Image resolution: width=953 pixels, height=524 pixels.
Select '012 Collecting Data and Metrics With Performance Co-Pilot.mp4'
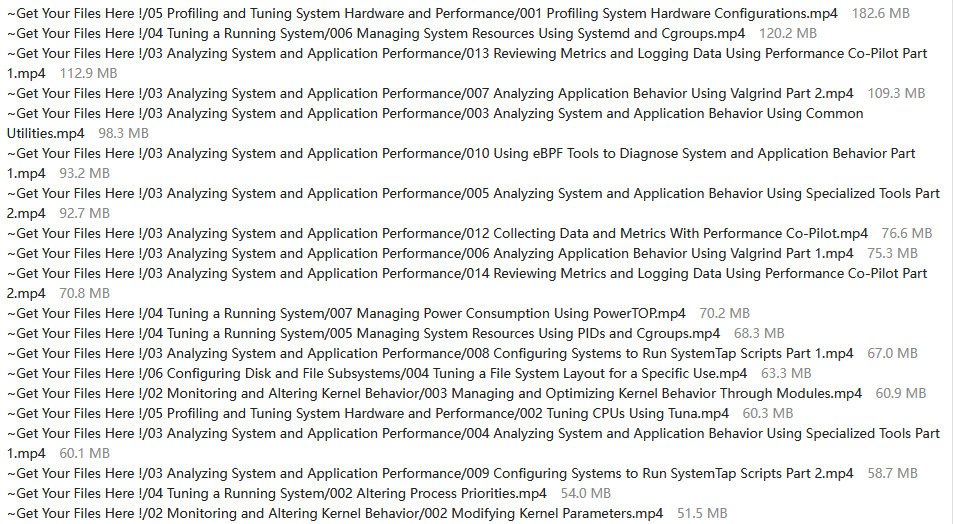(438, 234)
